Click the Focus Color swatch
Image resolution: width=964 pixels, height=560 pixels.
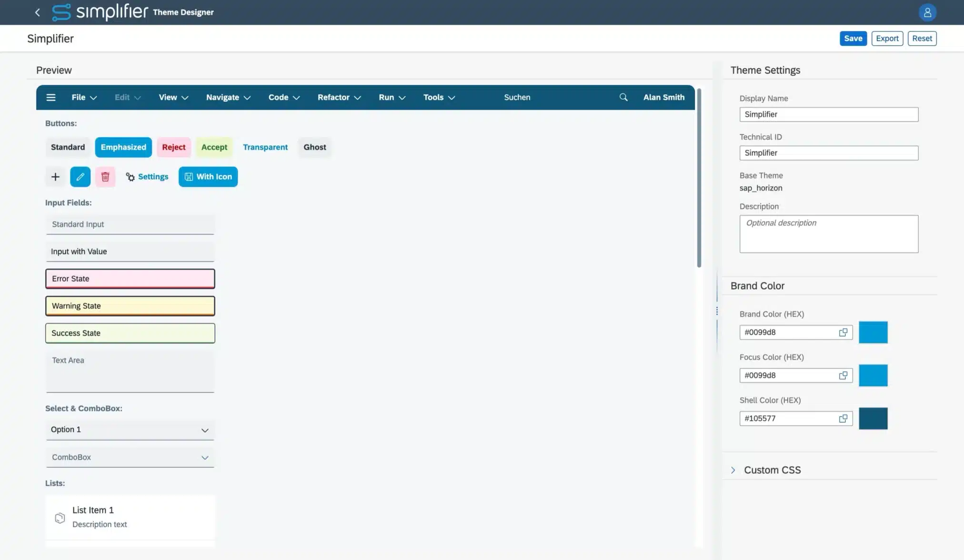pos(873,375)
